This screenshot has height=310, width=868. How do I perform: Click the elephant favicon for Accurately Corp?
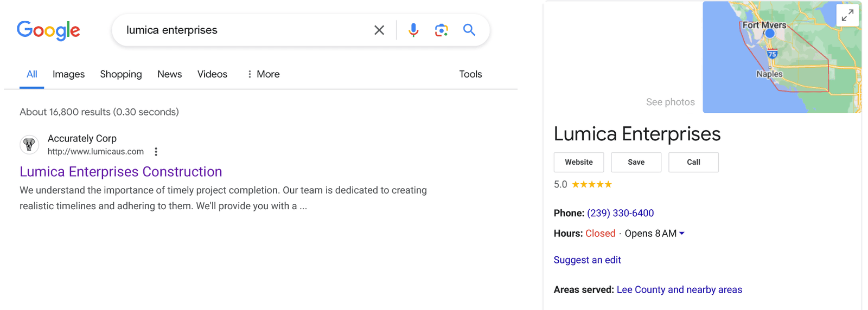point(29,145)
